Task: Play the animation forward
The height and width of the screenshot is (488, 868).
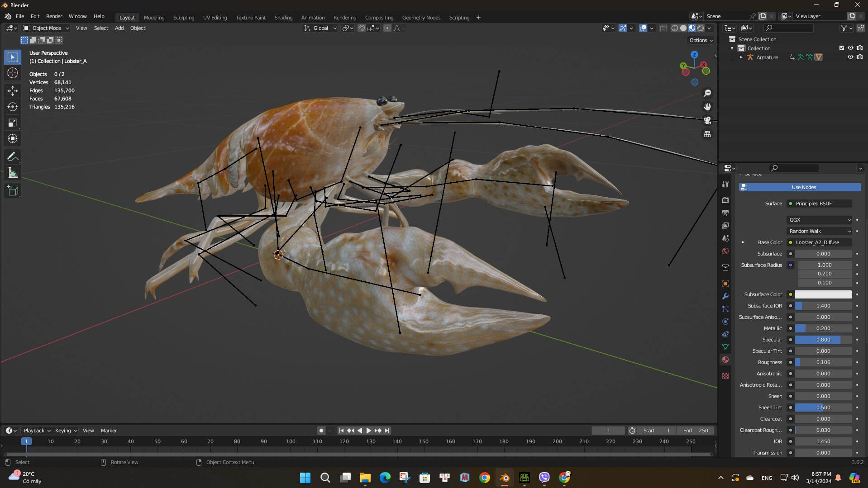Action: click(x=369, y=431)
